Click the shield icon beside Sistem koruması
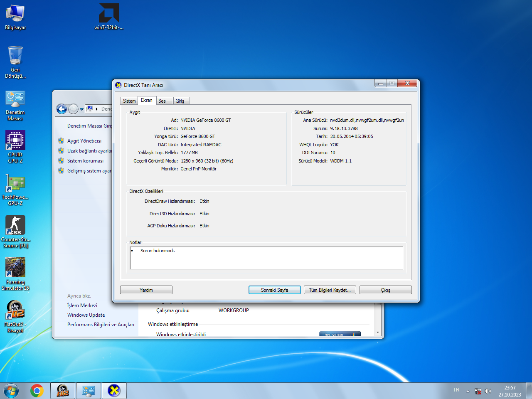 [x=61, y=161]
